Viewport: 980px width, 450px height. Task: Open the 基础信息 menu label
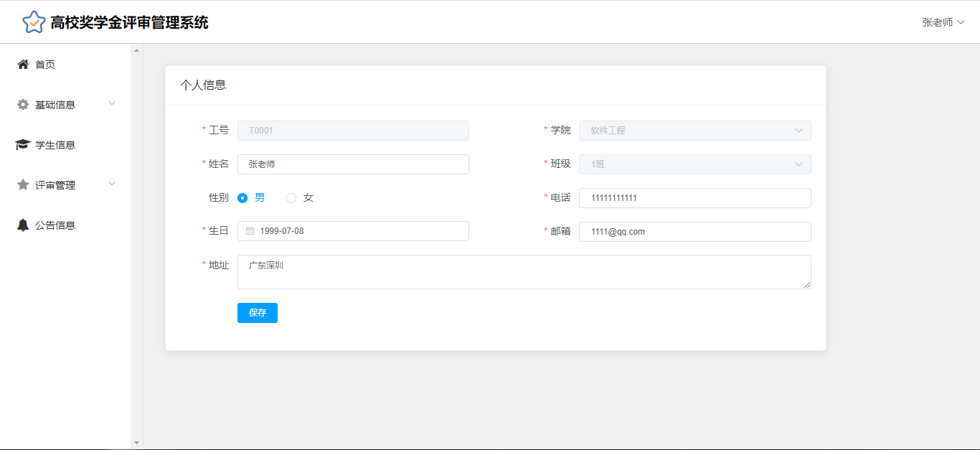pyautogui.click(x=55, y=105)
